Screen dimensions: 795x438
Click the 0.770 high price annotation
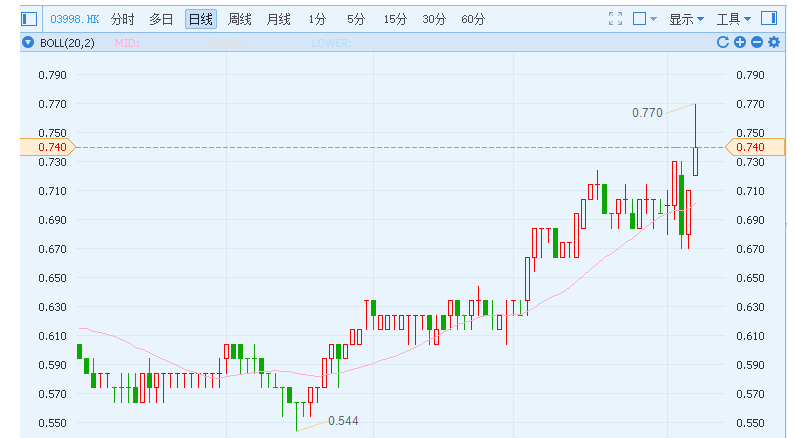(647, 113)
